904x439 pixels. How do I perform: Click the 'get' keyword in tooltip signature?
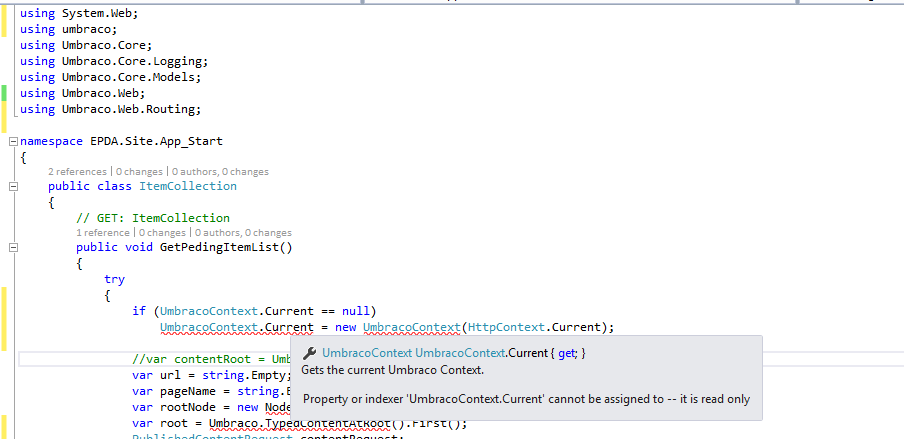(x=566, y=353)
